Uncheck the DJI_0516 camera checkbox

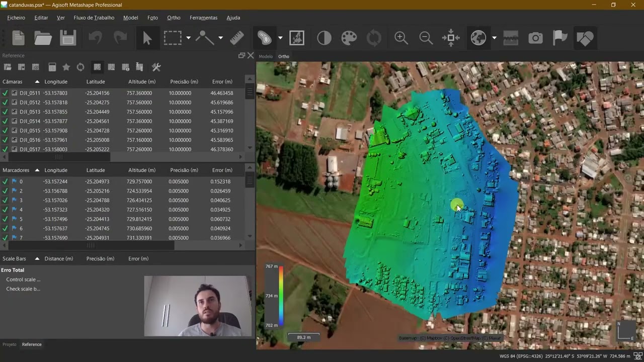click(x=5, y=140)
